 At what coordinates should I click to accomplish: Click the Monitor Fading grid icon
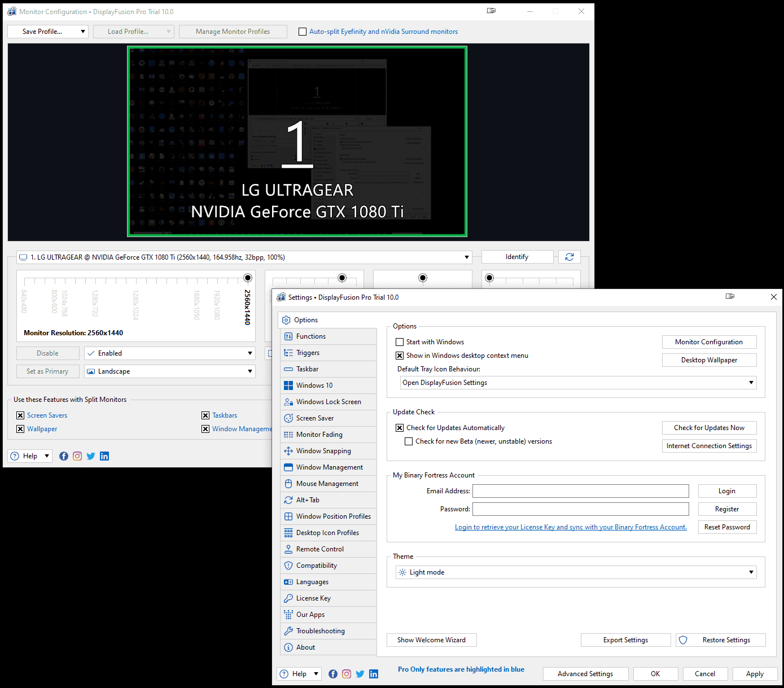(x=288, y=435)
